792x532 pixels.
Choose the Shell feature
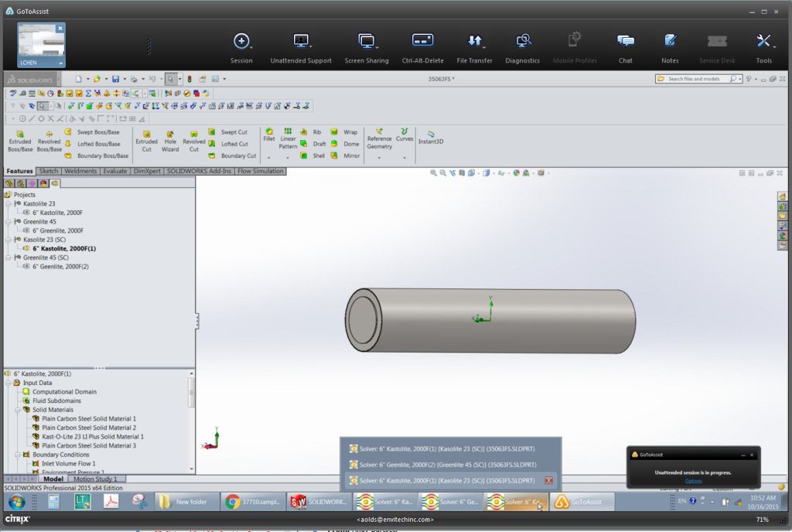point(312,156)
